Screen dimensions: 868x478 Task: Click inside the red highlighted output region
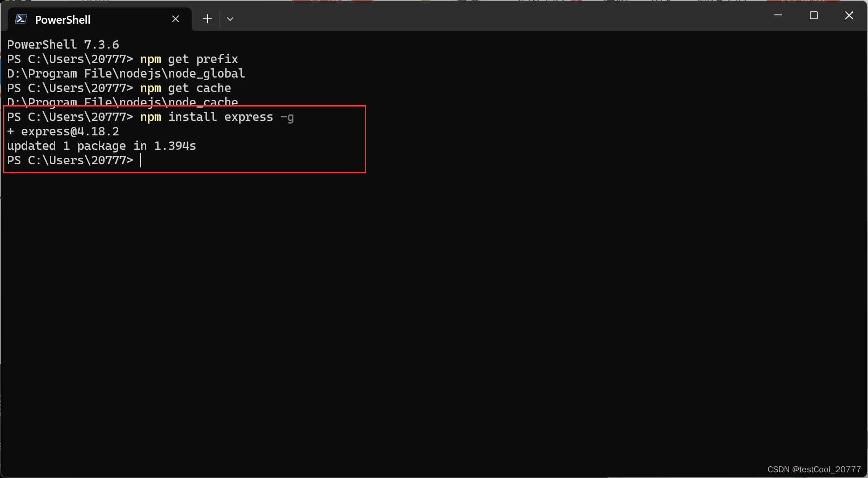coord(184,138)
